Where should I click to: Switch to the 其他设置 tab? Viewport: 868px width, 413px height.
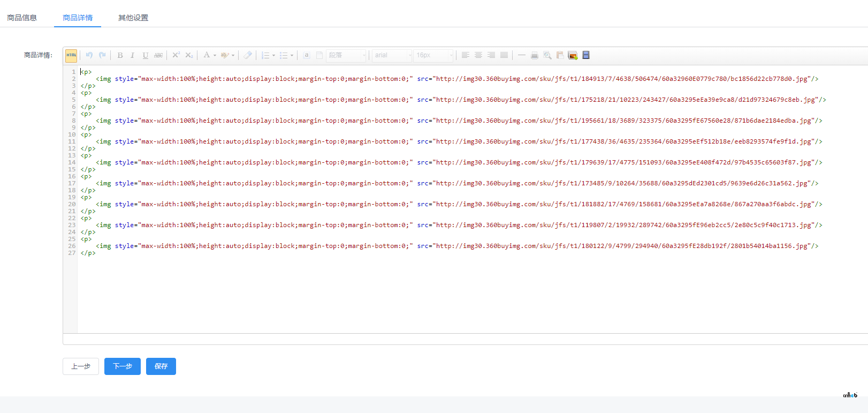(x=133, y=18)
